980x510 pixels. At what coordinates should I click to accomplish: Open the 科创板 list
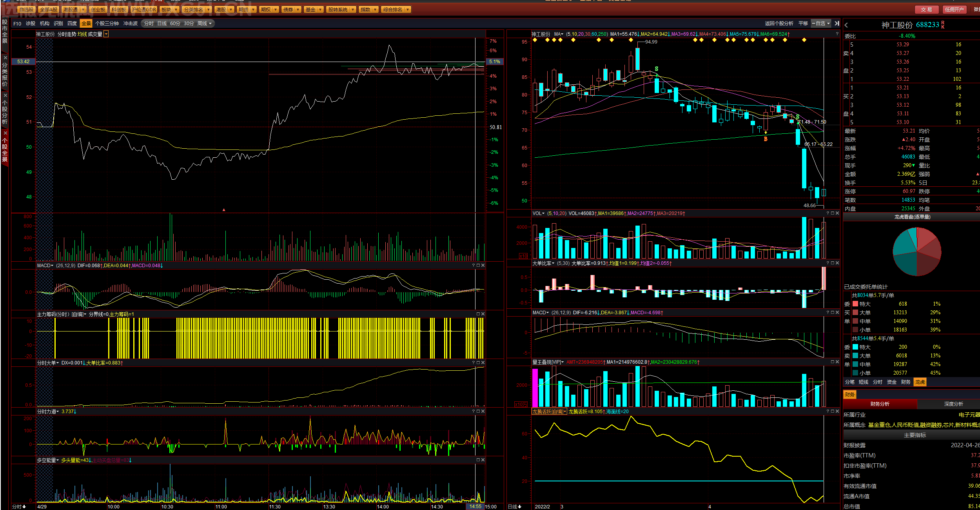[119, 9]
